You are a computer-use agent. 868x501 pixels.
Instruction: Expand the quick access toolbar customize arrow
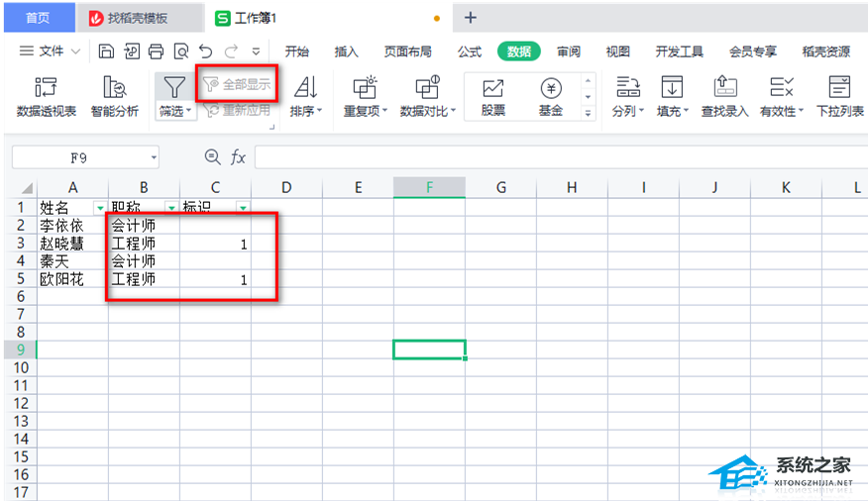(x=256, y=51)
